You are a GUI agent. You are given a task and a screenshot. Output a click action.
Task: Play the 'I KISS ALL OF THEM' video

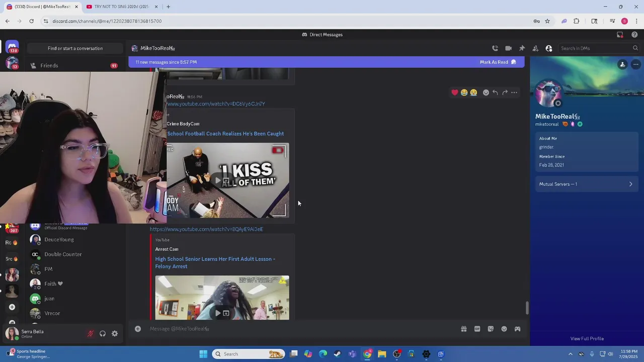218,180
